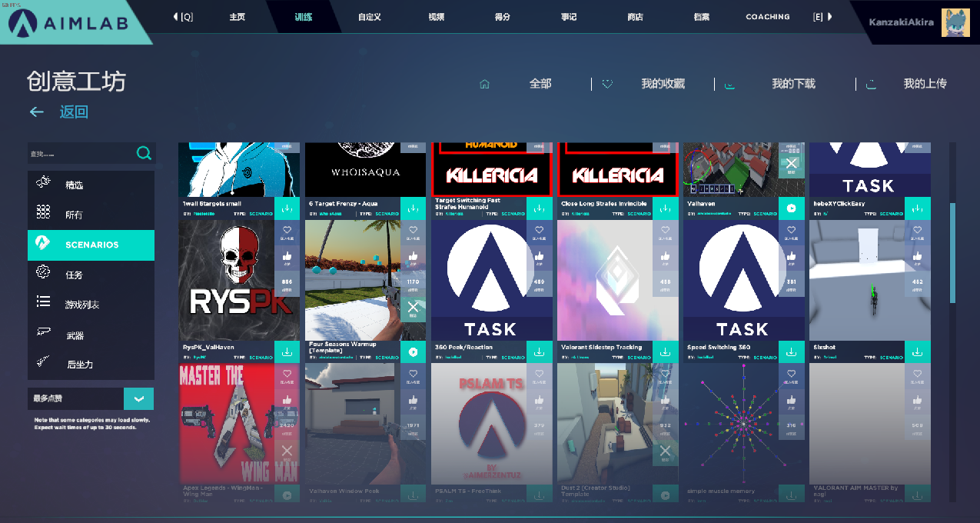Toggle the thumbs-up on the Sixshot scenario
The image size is (980, 523).
tap(917, 259)
